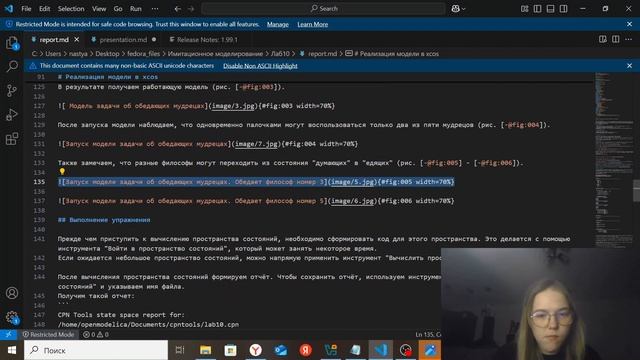Click the Learn More link
The image size is (640, 360).
click(x=313, y=24)
